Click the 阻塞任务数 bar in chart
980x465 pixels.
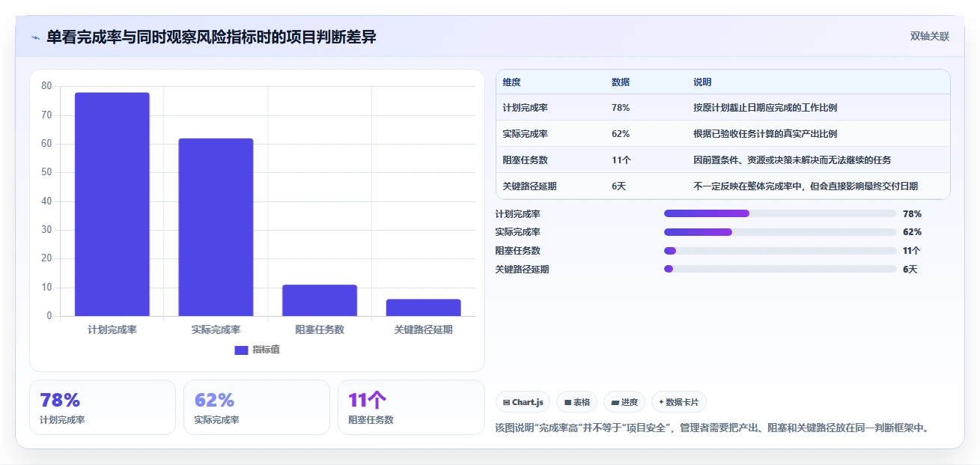[x=320, y=300]
